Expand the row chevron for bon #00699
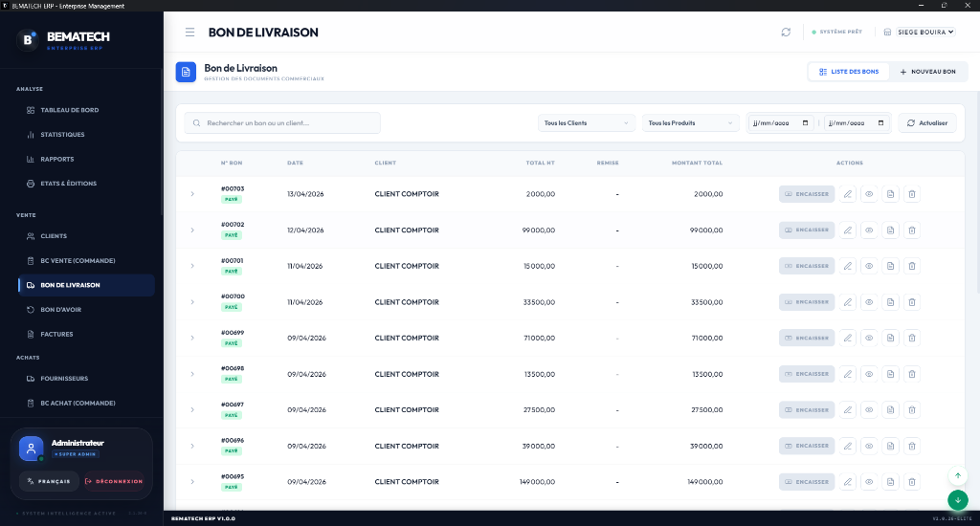The image size is (980, 526). [x=192, y=338]
